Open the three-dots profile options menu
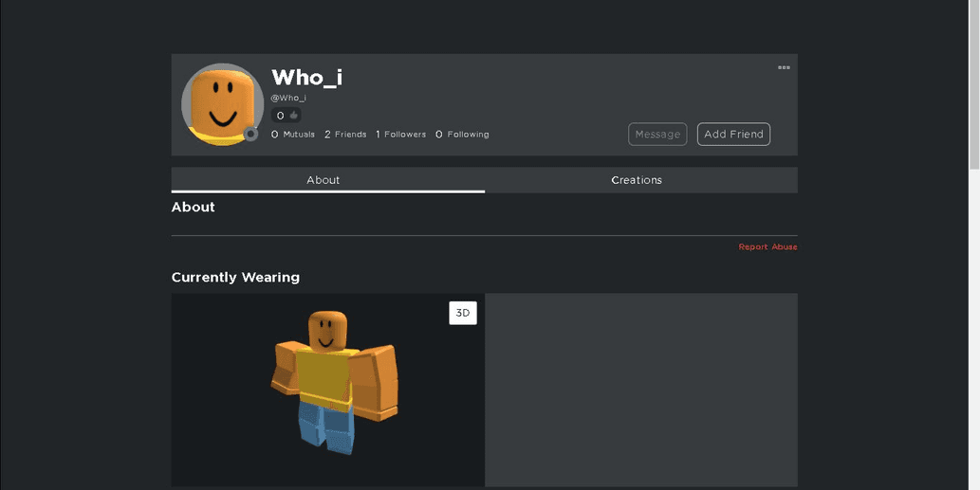Viewport: 980px width, 490px height. point(783,67)
